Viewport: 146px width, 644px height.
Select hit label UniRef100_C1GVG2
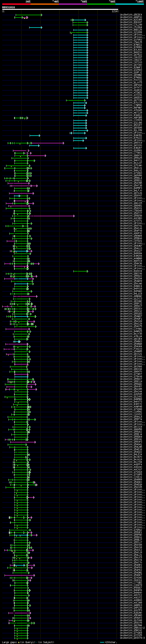coord(131,414)
